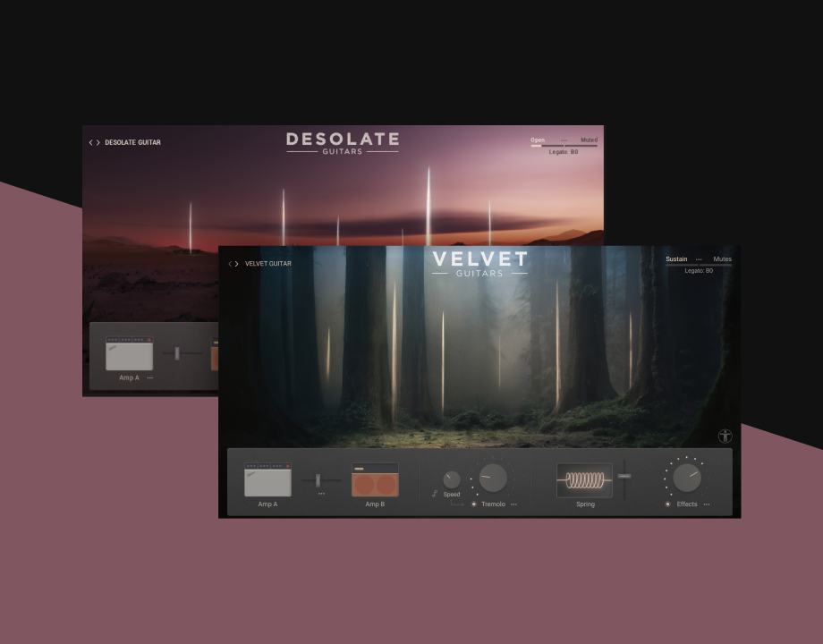Open the Tremolo options via its ellipsis
Image resolution: width=823 pixels, height=644 pixels.
click(x=514, y=503)
